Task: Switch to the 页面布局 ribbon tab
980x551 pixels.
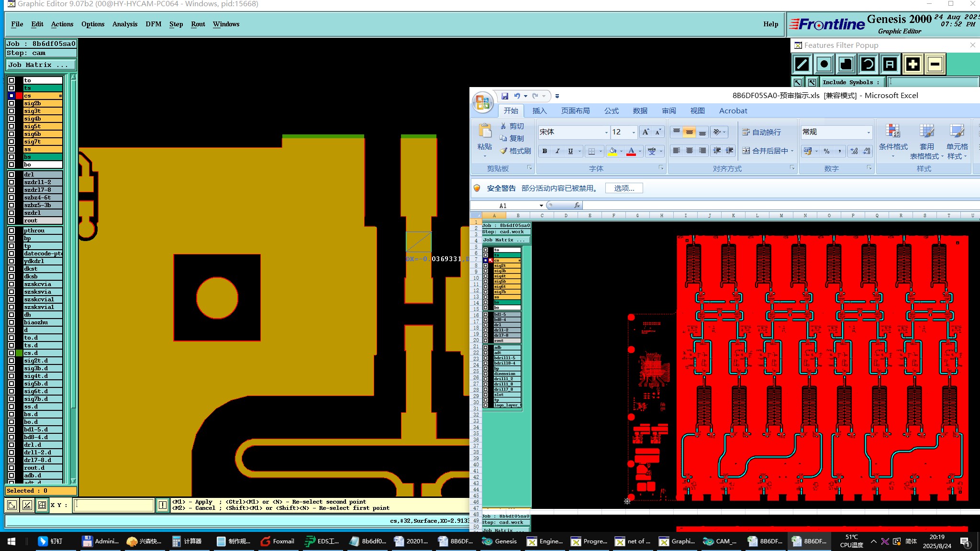Action: coord(575,111)
